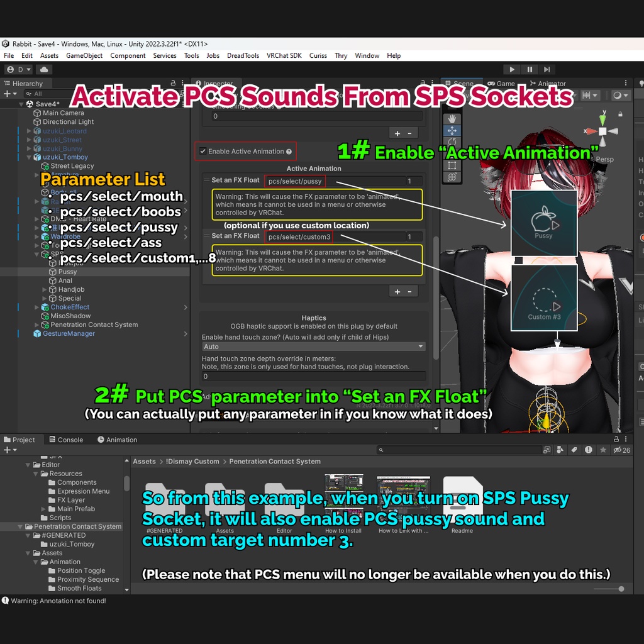Uncheck Enable Active Animation checkbox
644x644 pixels.
[x=203, y=151]
